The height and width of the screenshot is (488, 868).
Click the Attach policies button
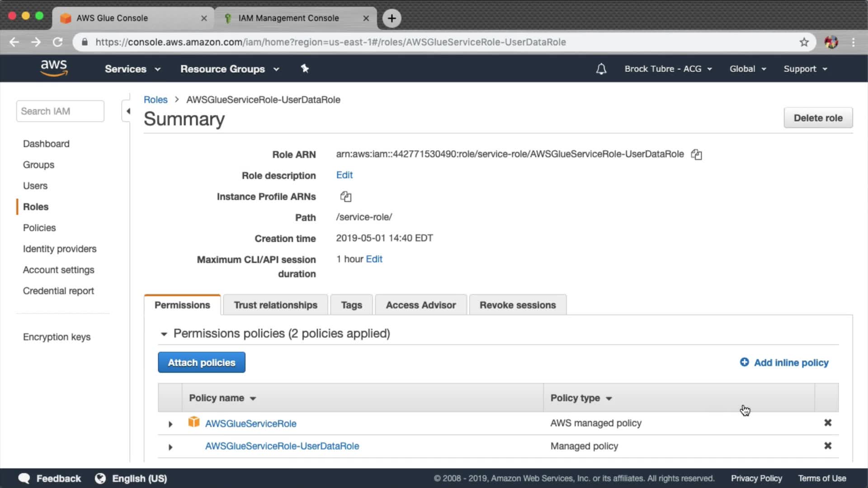point(202,362)
